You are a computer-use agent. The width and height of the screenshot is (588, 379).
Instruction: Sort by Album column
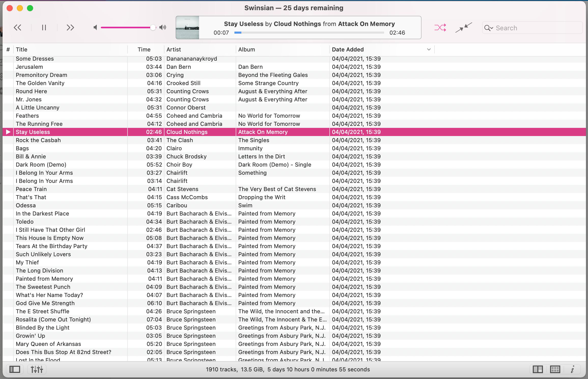point(283,49)
